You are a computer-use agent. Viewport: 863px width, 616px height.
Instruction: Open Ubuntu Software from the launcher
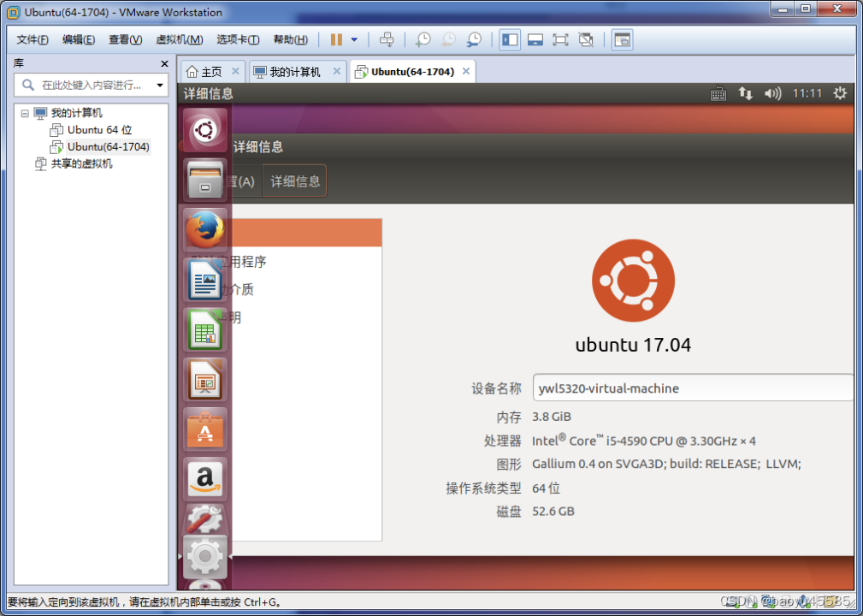[204, 429]
